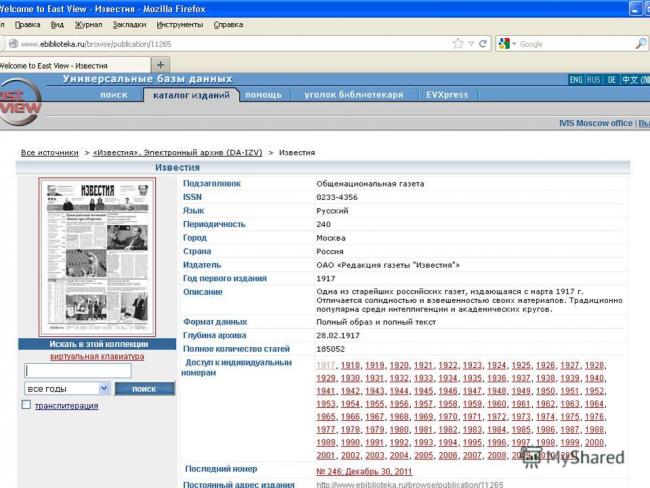650x488 pixels.
Task: Click the search magnifier icon
Action: click(x=640, y=44)
